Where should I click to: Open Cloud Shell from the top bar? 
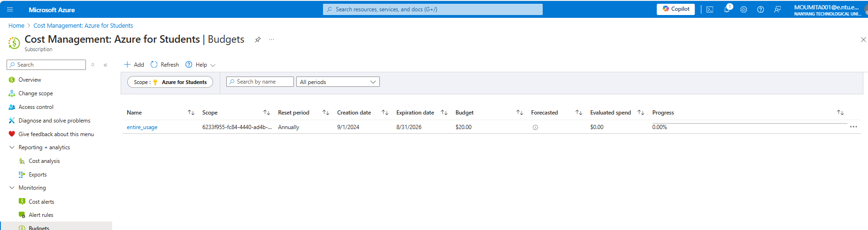point(710,9)
